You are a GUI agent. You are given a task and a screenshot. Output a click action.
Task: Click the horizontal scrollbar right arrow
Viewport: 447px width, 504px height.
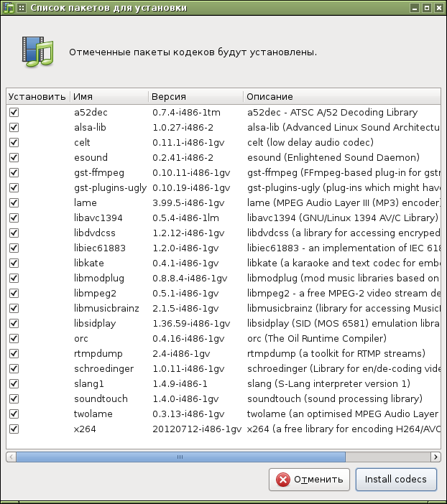point(436,457)
